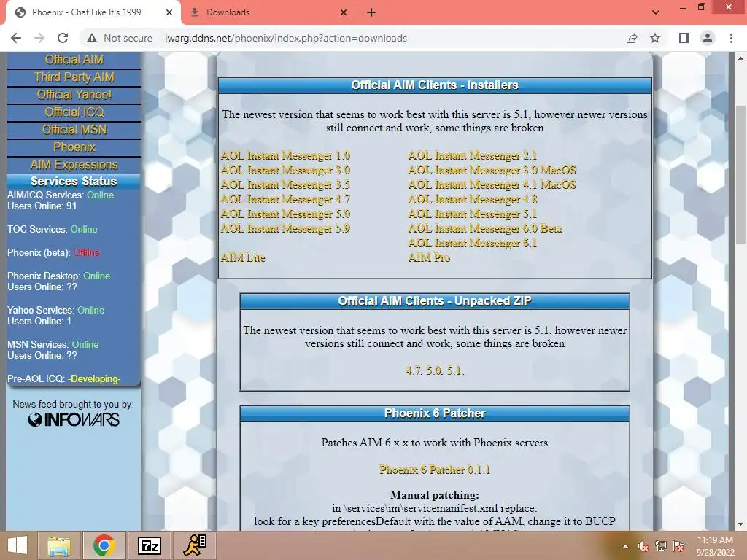747x560 pixels.
Task: Download AOL Instant Messenger 5.9
Action: (285, 228)
